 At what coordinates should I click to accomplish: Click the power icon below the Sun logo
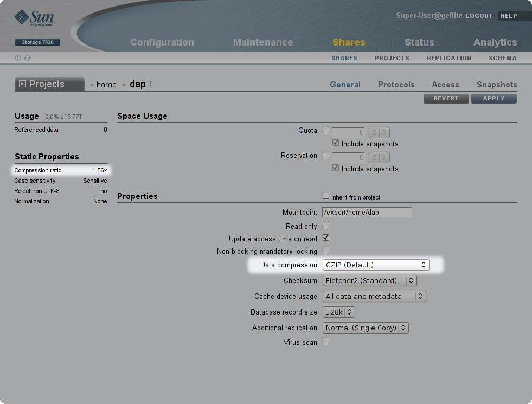tap(17, 58)
